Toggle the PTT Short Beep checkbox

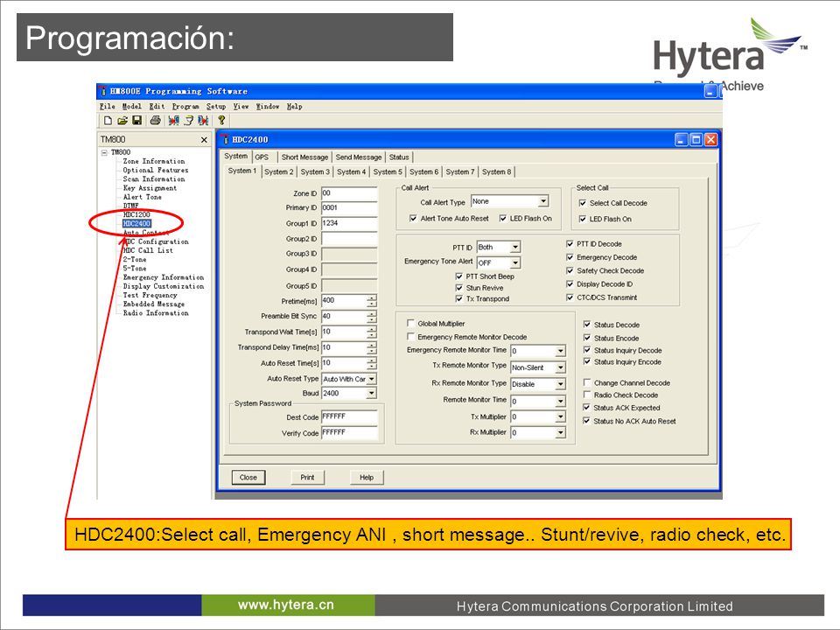tap(459, 276)
